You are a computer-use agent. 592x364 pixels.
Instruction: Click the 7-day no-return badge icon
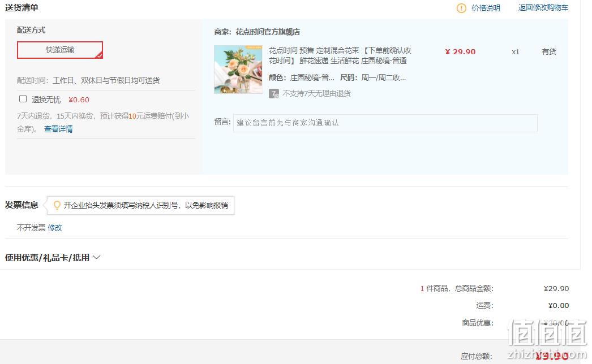pos(274,94)
